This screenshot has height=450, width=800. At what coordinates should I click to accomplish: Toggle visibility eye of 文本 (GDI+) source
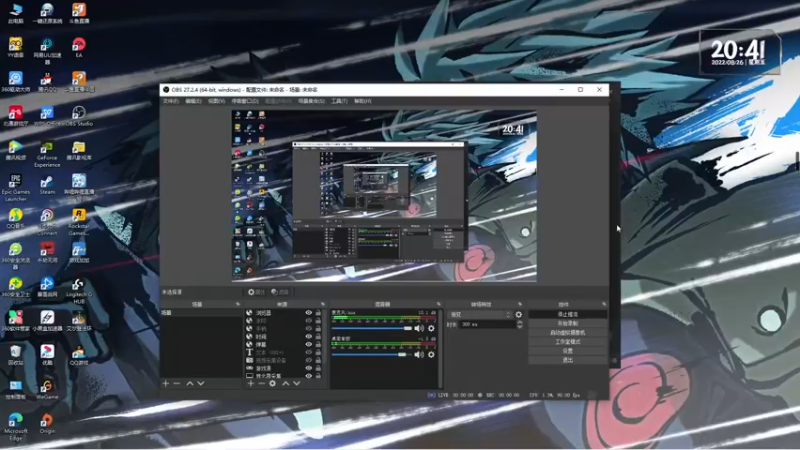[308, 352]
